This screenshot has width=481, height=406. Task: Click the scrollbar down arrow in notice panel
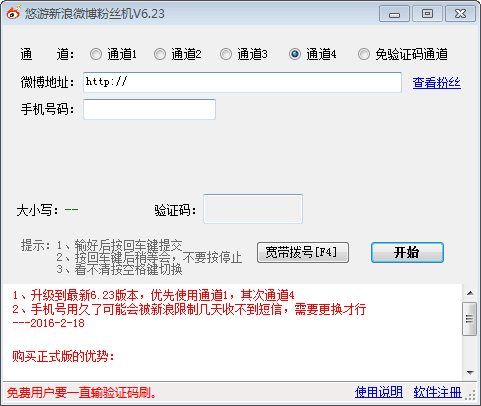click(470, 372)
